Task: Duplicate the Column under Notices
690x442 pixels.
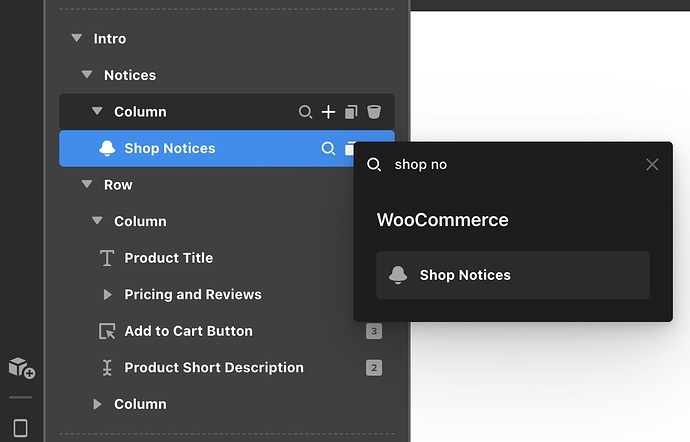Action: pos(351,112)
